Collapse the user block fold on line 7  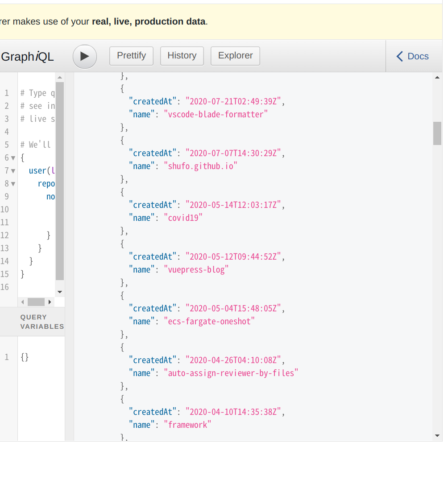[13, 171]
